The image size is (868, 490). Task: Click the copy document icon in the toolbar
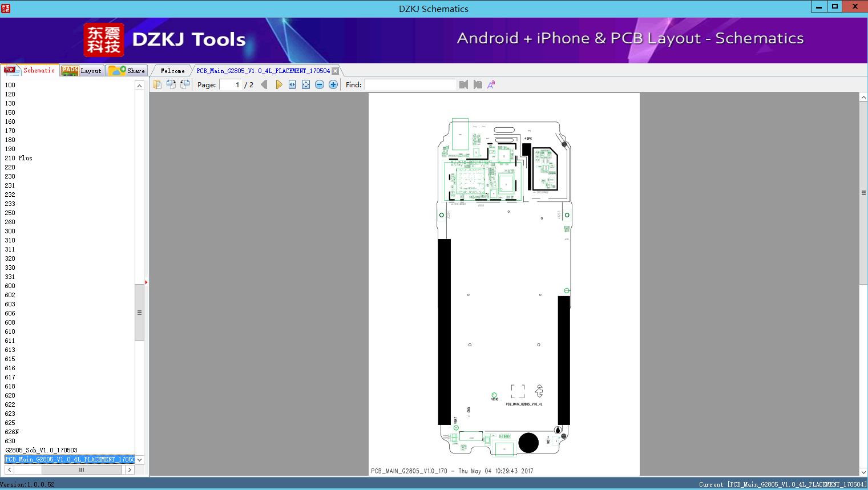point(157,84)
